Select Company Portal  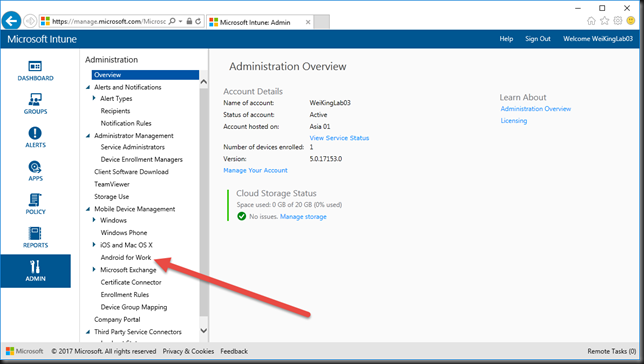coord(117,319)
